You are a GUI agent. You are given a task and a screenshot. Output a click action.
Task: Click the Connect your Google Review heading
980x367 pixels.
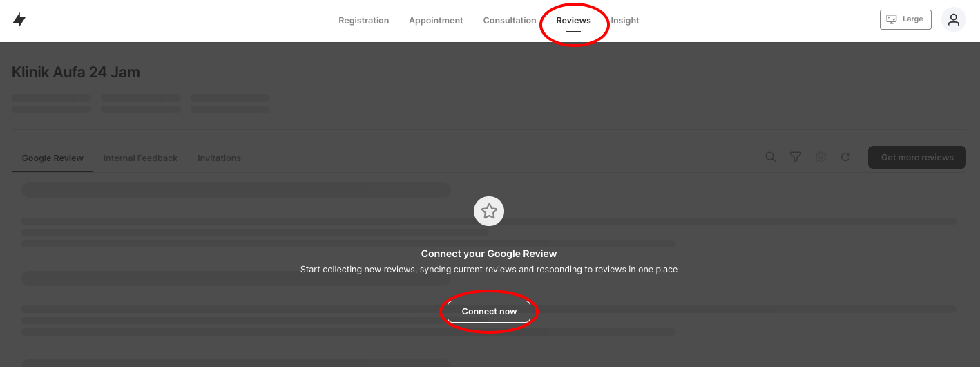tap(489, 254)
